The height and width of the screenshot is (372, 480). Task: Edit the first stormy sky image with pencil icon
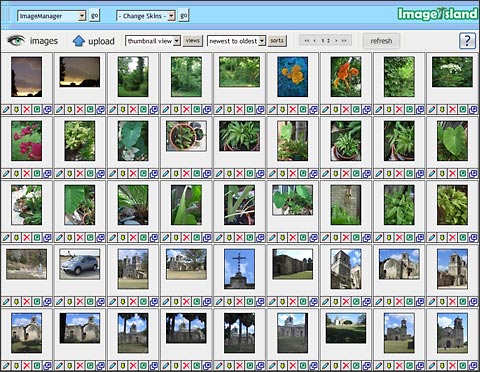6,109
